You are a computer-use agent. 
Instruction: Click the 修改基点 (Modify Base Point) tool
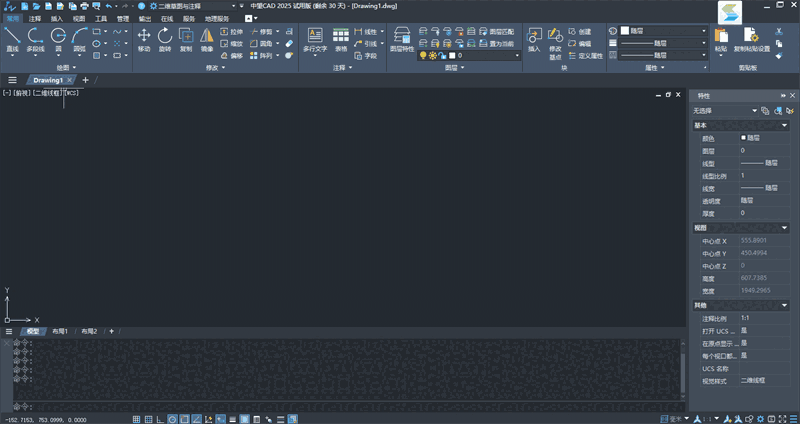(555, 43)
